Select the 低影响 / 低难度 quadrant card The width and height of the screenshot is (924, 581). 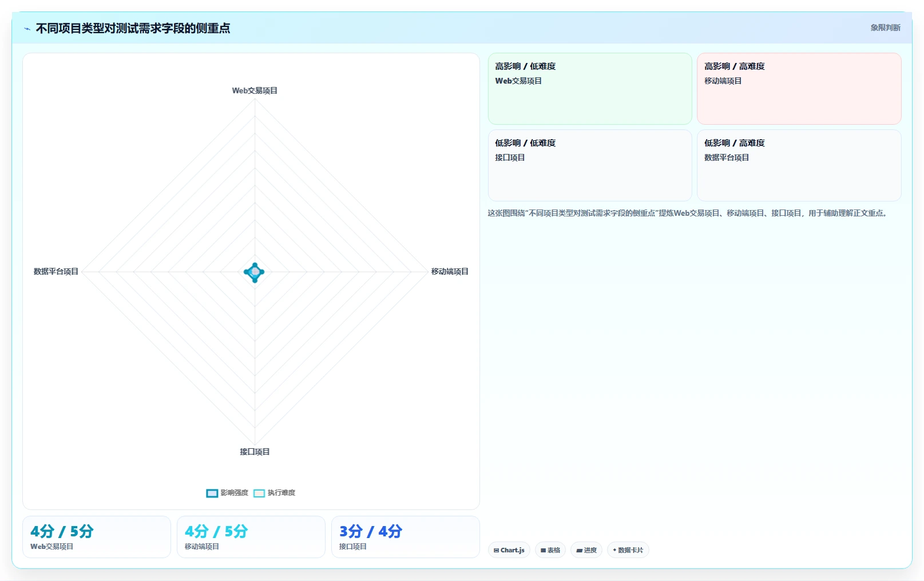(x=590, y=165)
